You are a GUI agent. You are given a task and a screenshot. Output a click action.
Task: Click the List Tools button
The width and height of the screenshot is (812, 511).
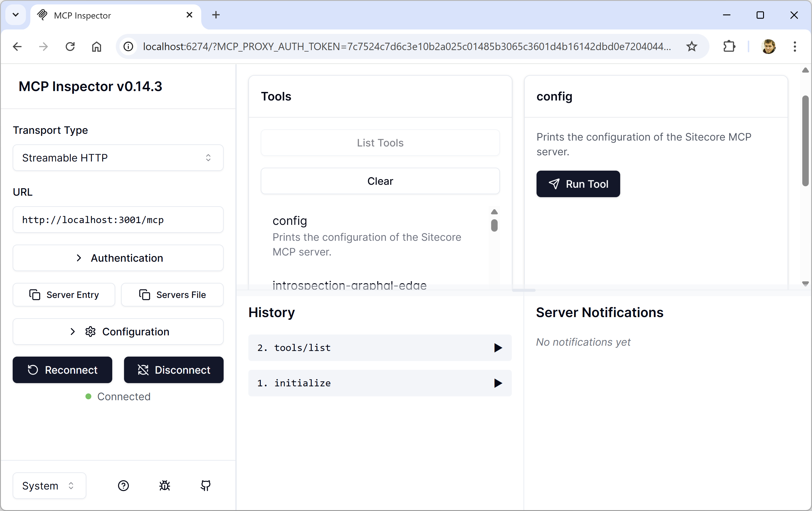point(380,143)
